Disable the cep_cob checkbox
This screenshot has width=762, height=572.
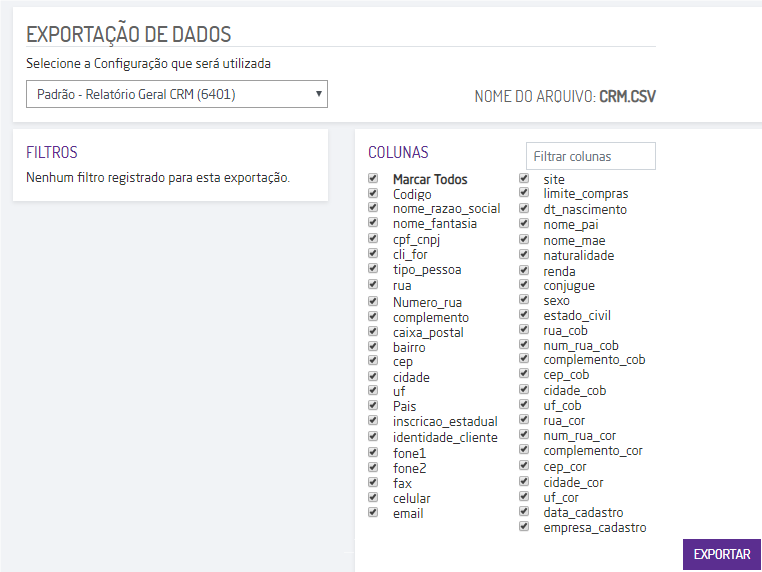524,374
